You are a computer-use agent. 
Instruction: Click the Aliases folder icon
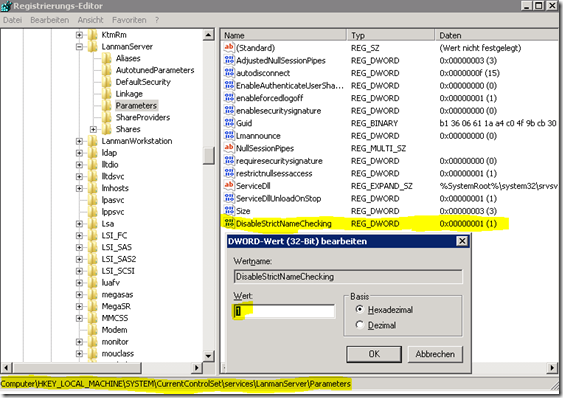point(107,58)
